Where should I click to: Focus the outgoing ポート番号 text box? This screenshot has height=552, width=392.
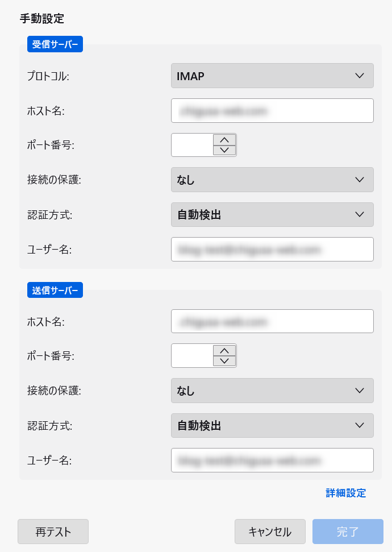[x=193, y=355]
